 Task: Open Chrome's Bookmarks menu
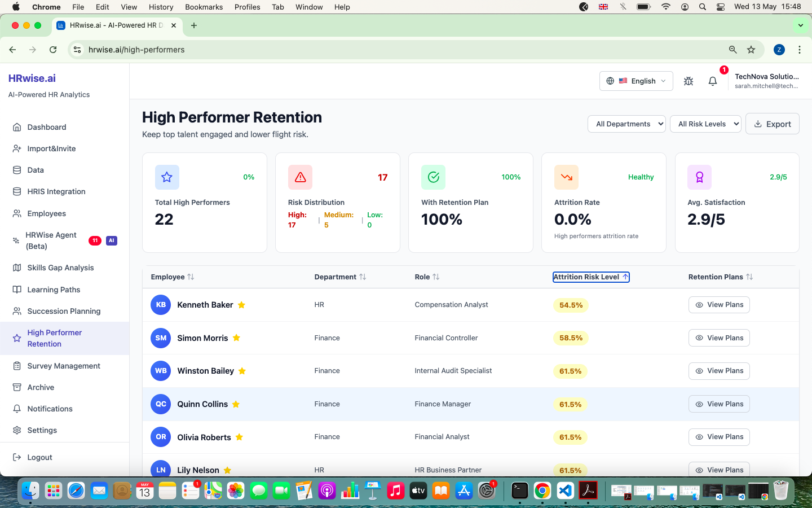[204, 7]
